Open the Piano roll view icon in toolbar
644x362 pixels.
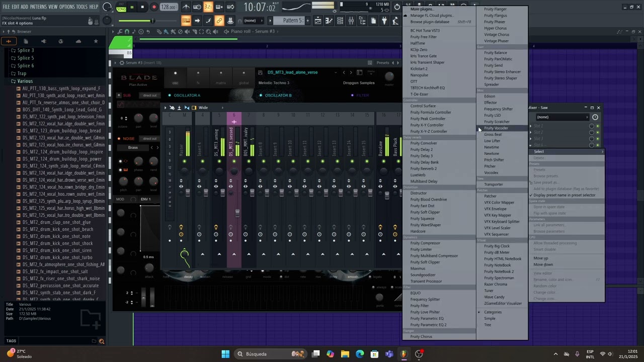coord(329,21)
